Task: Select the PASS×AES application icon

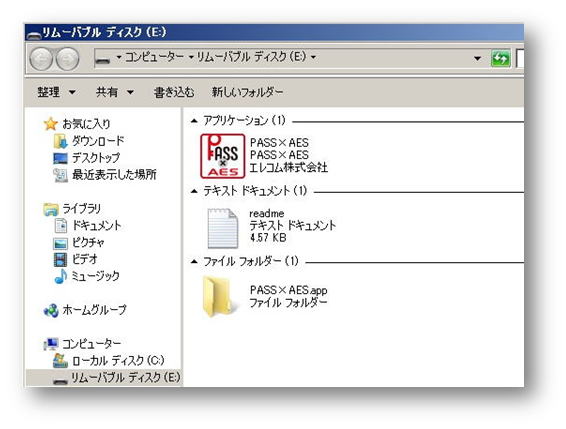Action: (x=223, y=156)
